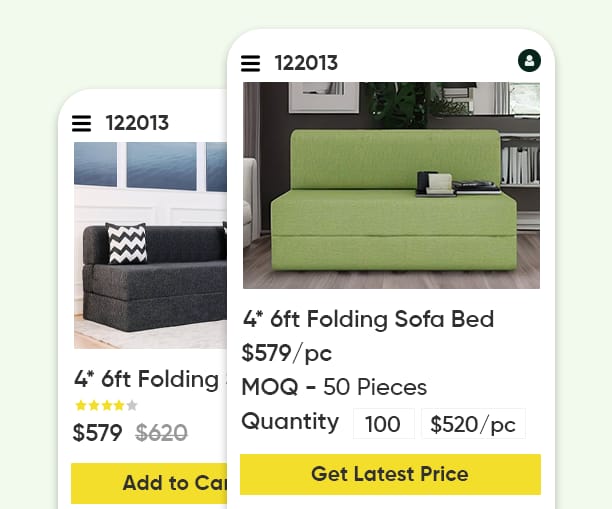Click the Quantity label
The height and width of the screenshot is (509, 612).
coord(290,422)
